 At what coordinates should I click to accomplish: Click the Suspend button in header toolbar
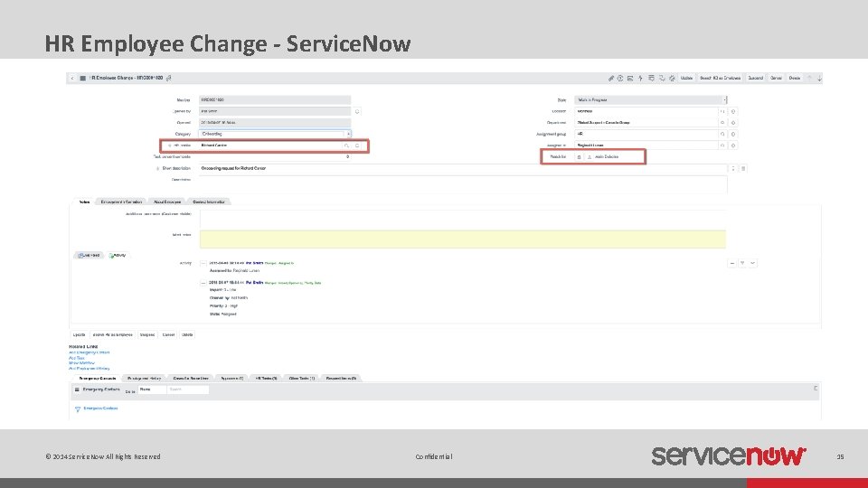[x=756, y=78]
